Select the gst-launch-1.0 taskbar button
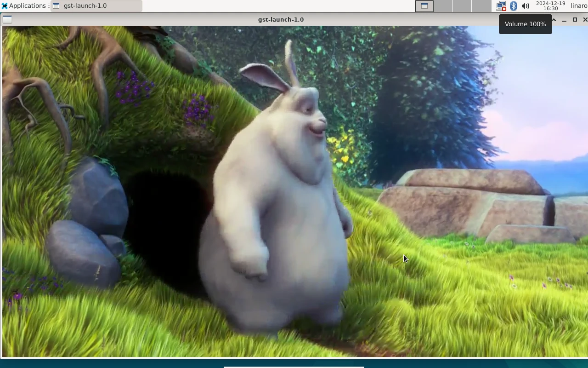The height and width of the screenshot is (368, 588). 96,6
